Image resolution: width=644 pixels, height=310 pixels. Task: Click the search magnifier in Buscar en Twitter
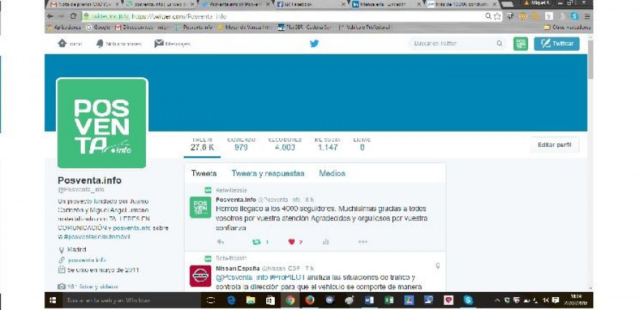(499, 44)
